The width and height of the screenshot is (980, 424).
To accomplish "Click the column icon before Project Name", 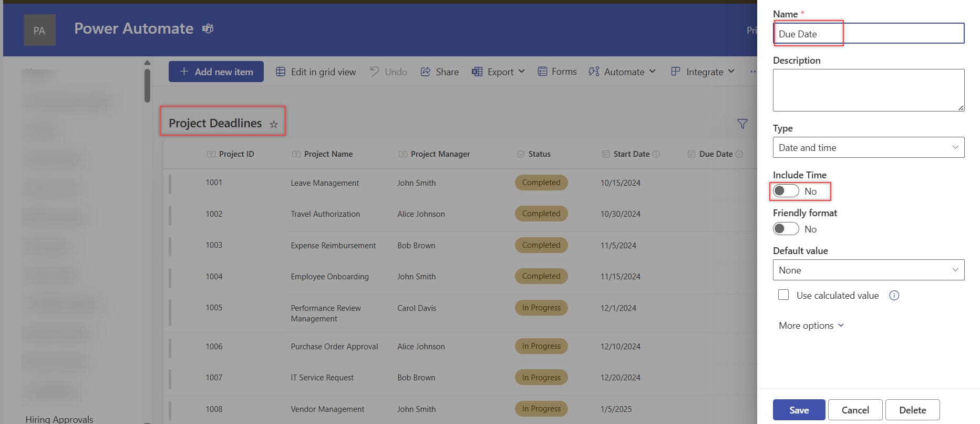I will (x=296, y=154).
